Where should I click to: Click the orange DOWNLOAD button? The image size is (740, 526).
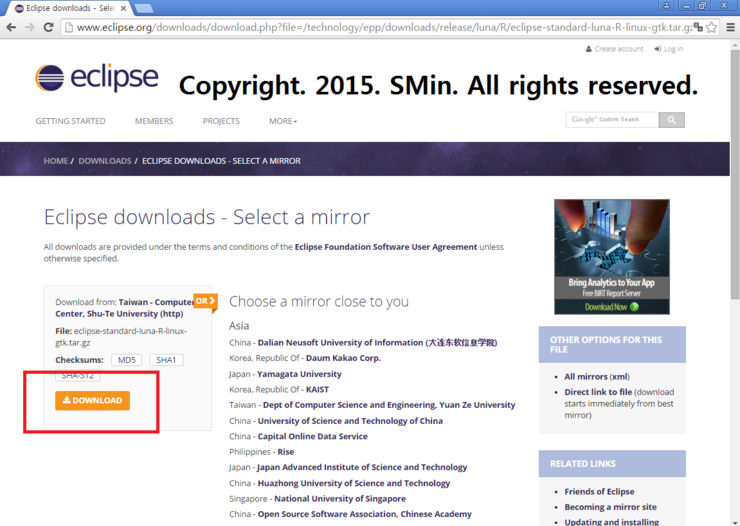pos(92,401)
